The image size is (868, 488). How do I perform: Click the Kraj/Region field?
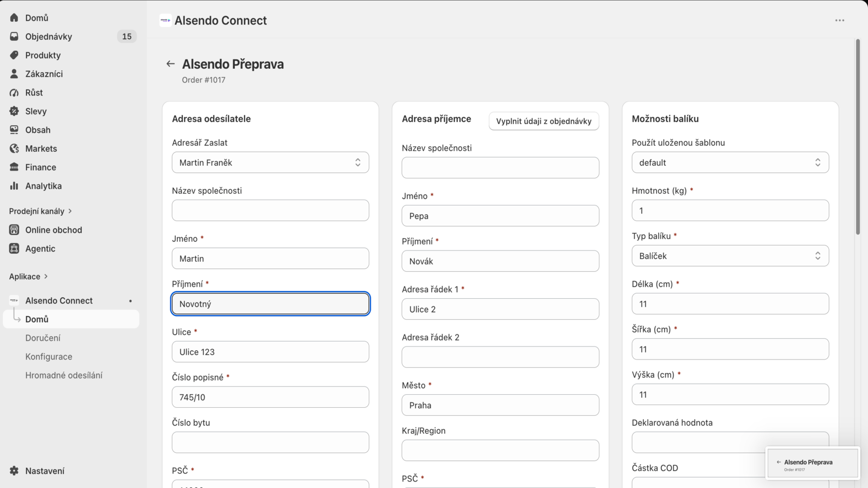(500, 450)
